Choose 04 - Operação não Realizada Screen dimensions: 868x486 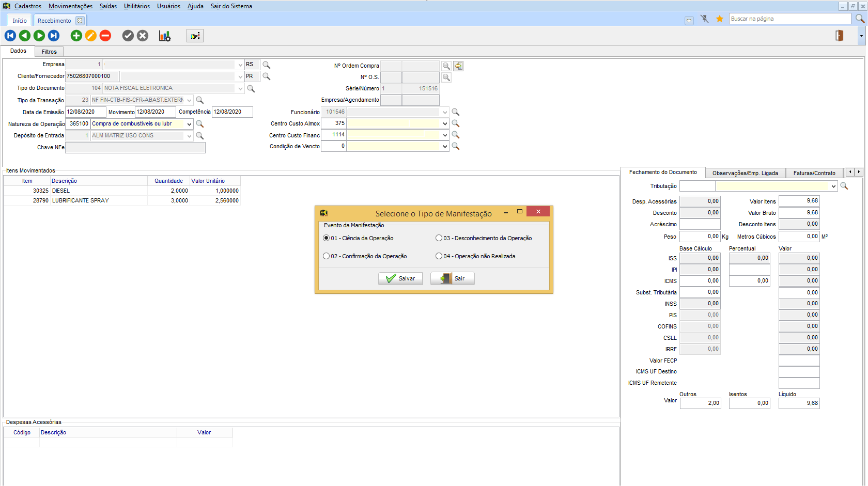(x=439, y=256)
